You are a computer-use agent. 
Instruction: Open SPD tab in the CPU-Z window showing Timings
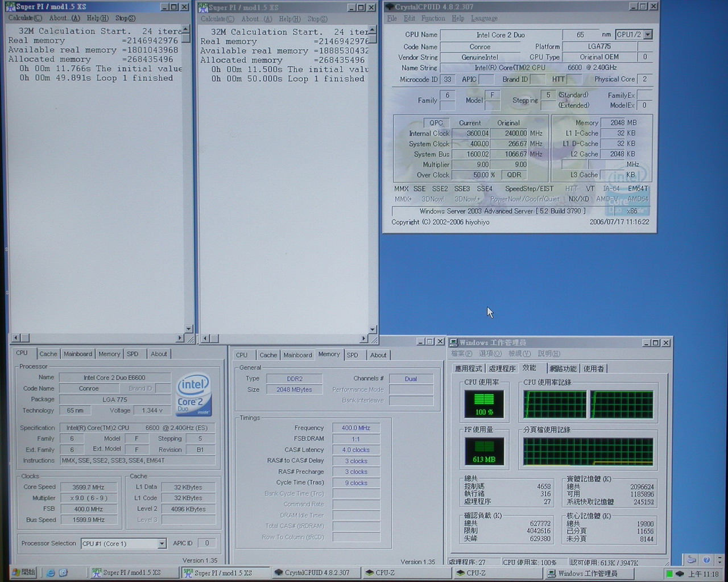tap(353, 355)
